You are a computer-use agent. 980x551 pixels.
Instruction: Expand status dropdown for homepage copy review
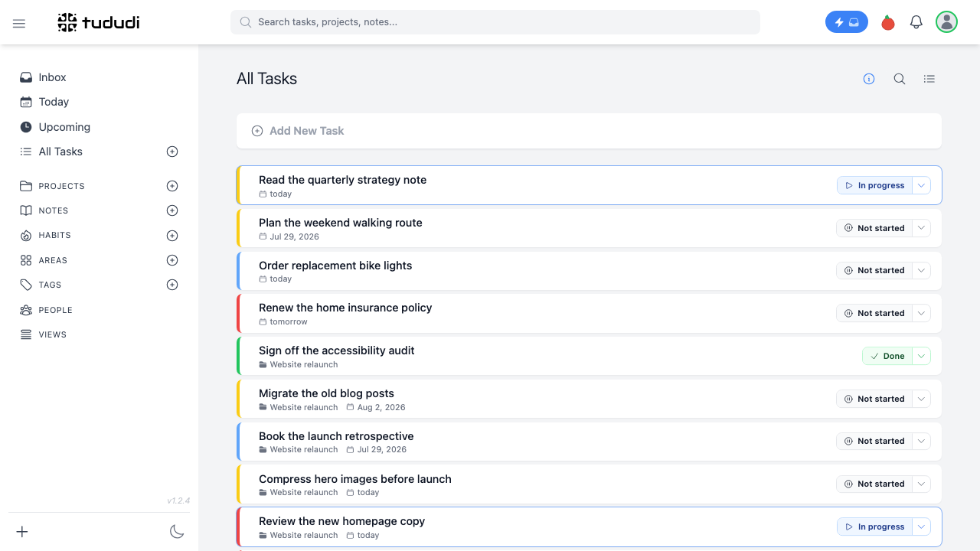click(x=922, y=527)
